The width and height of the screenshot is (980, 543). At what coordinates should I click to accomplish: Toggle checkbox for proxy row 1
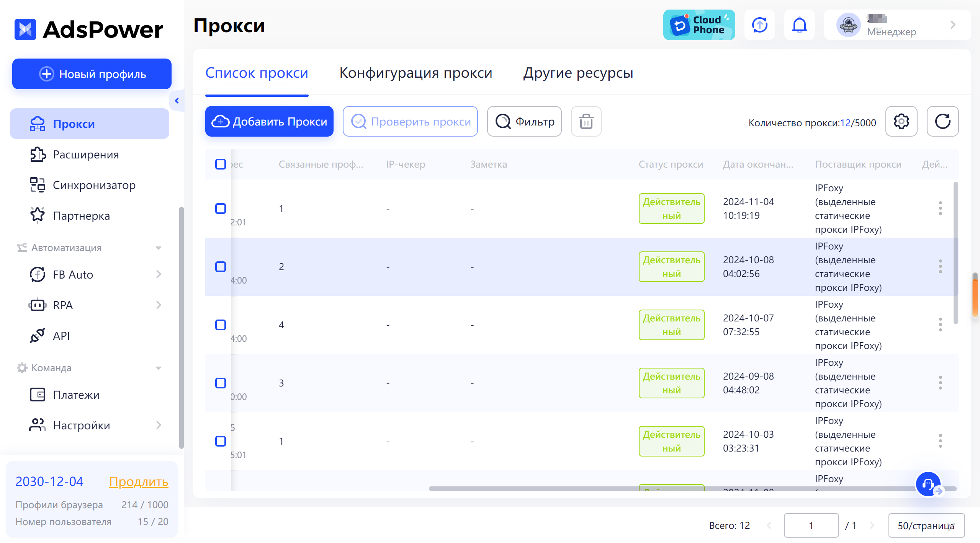(x=221, y=208)
